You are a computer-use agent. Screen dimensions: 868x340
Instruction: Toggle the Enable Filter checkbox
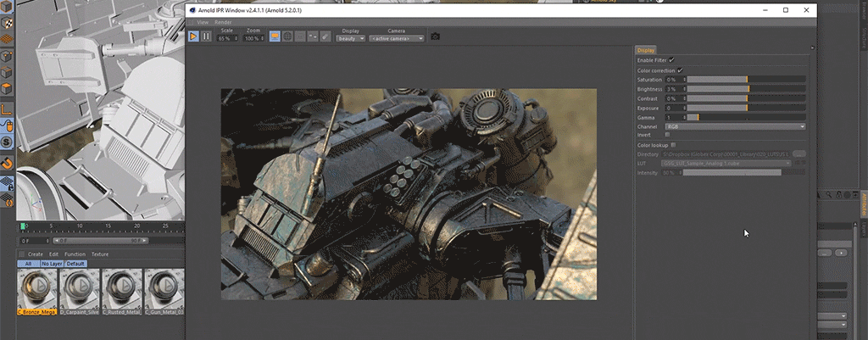tap(671, 60)
